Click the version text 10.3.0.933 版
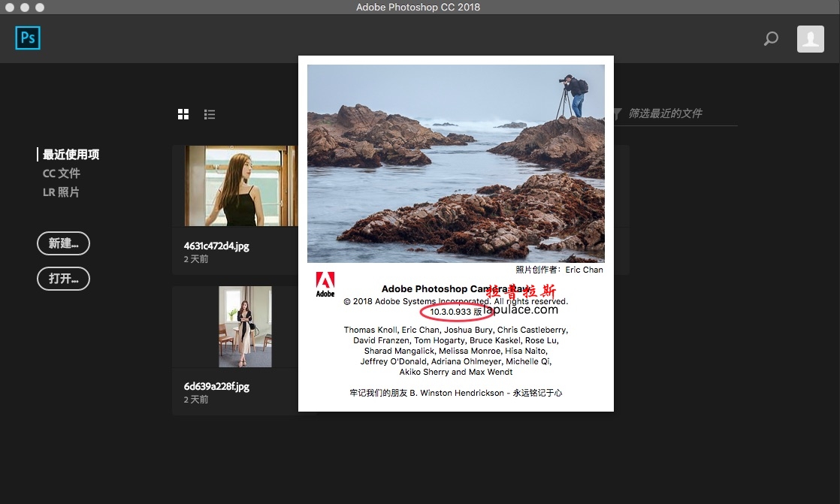Image resolution: width=840 pixels, height=504 pixels. click(x=455, y=312)
